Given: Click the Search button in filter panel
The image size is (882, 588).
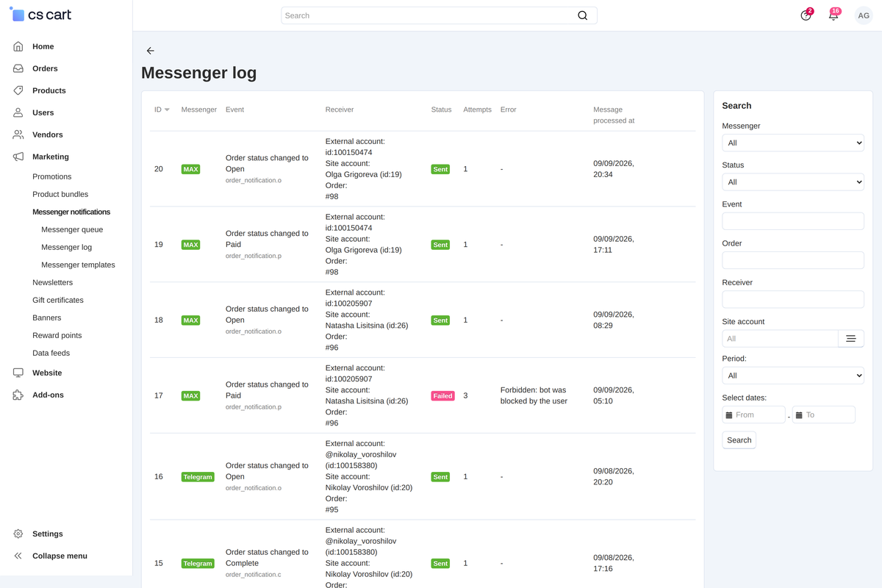Looking at the screenshot, I should [739, 440].
